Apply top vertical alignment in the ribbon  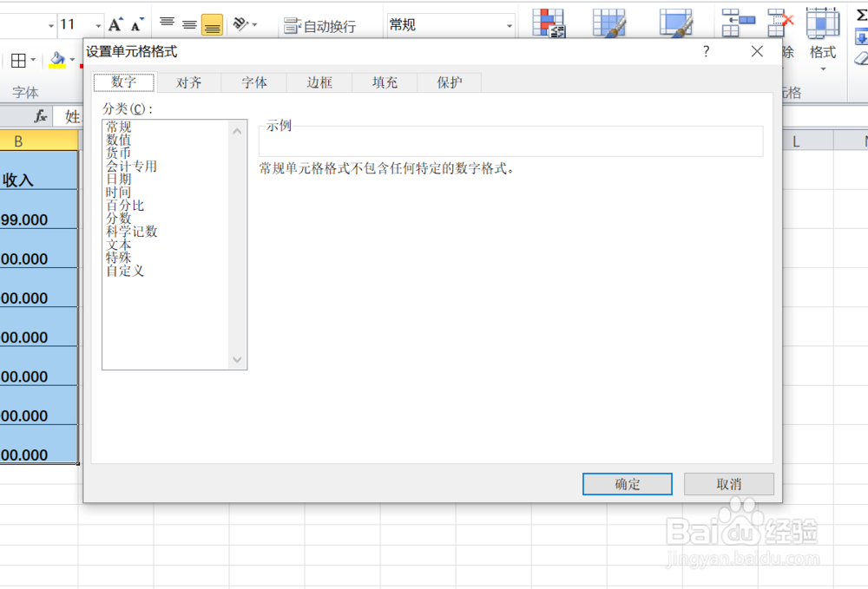click(x=167, y=23)
